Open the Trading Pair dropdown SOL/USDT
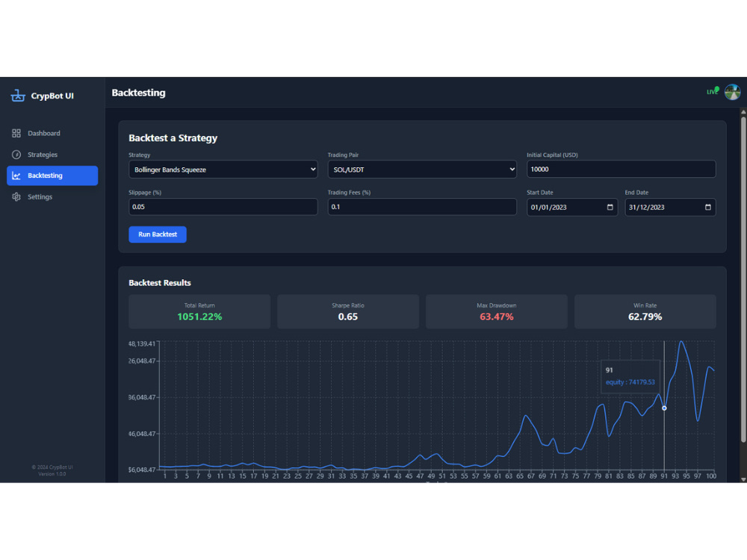This screenshot has width=747, height=560. (422, 169)
